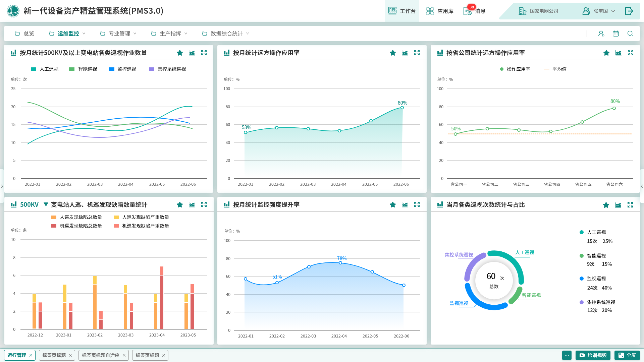Image resolution: width=644 pixels, height=362 pixels.
Task: Expand 500KV巡视作业数量 panel to fullscreen
Action: pyautogui.click(x=204, y=53)
